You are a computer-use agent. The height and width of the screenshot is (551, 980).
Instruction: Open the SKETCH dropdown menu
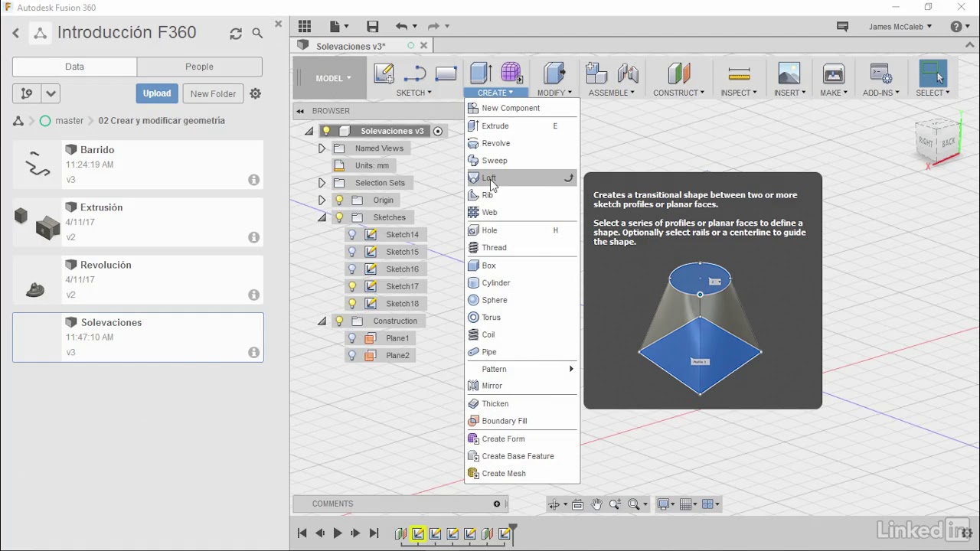click(x=413, y=93)
